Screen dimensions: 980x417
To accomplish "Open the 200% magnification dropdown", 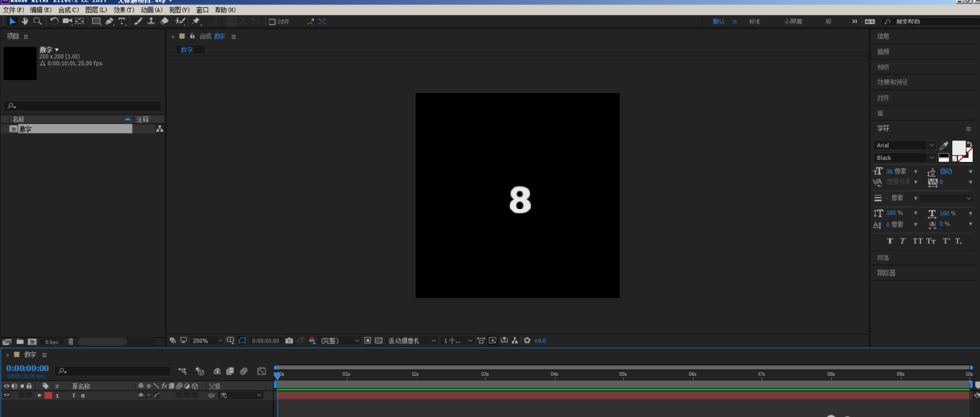I will coord(207,341).
